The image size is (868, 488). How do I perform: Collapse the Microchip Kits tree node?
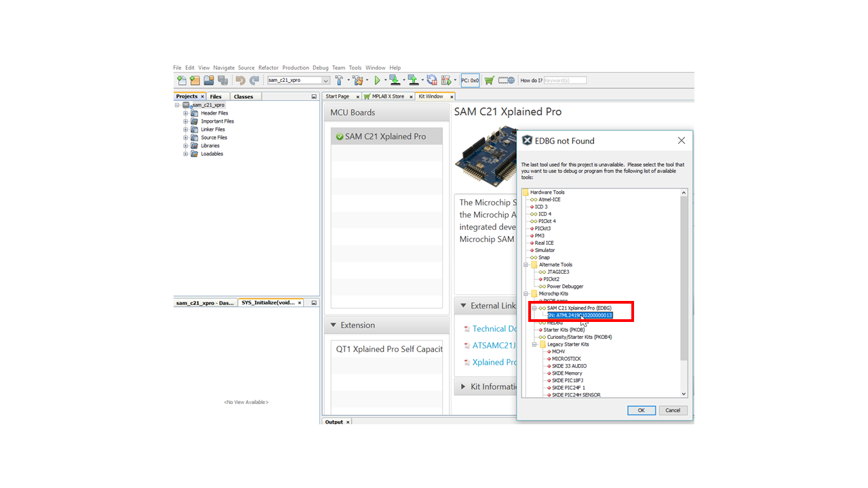click(x=526, y=293)
